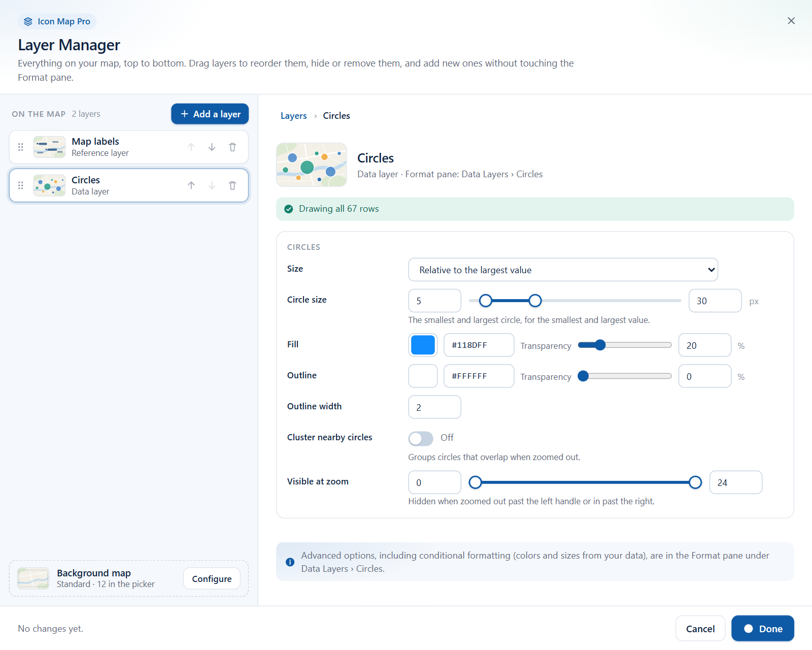Click the Map labels layer thumbnail
Image resolution: width=812 pixels, height=650 pixels.
tap(49, 147)
